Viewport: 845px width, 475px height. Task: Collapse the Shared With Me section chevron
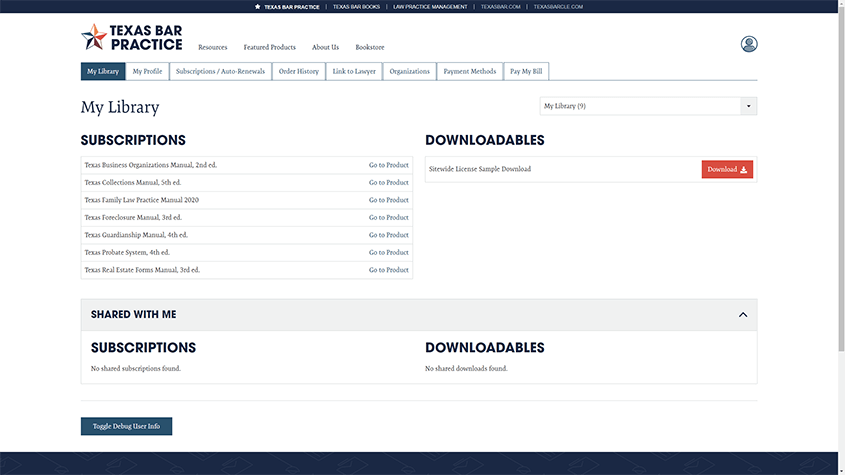(x=743, y=315)
